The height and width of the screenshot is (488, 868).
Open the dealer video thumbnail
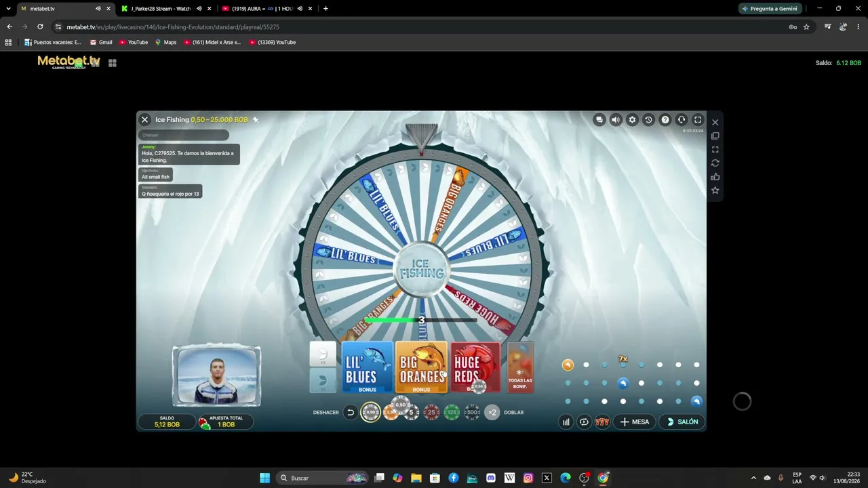(216, 376)
